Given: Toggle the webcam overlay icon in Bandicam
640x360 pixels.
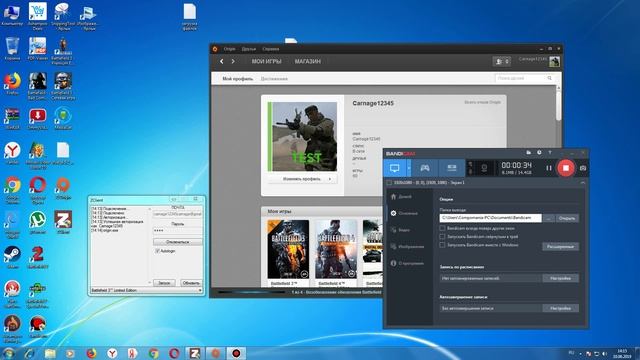Looking at the screenshot, I should (484, 168).
